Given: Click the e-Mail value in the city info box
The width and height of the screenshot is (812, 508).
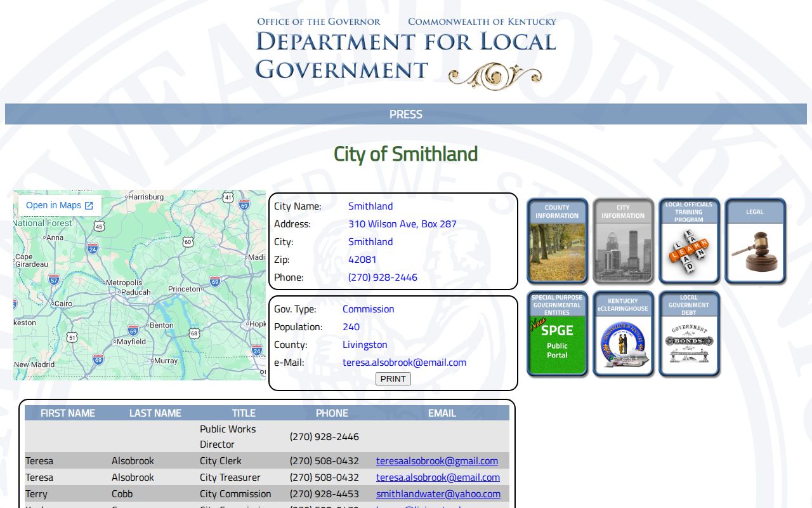Looking at the screenshot, I should click(x=404, y=363).
